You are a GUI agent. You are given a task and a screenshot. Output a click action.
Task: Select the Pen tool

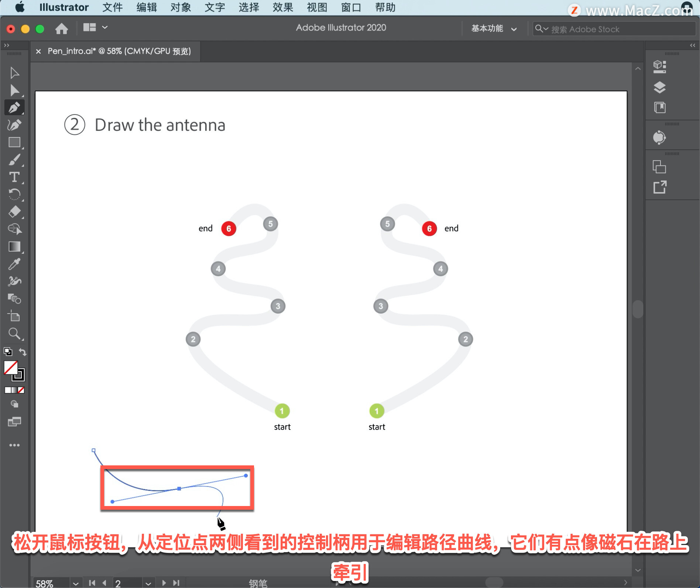(x=14, y=107)
